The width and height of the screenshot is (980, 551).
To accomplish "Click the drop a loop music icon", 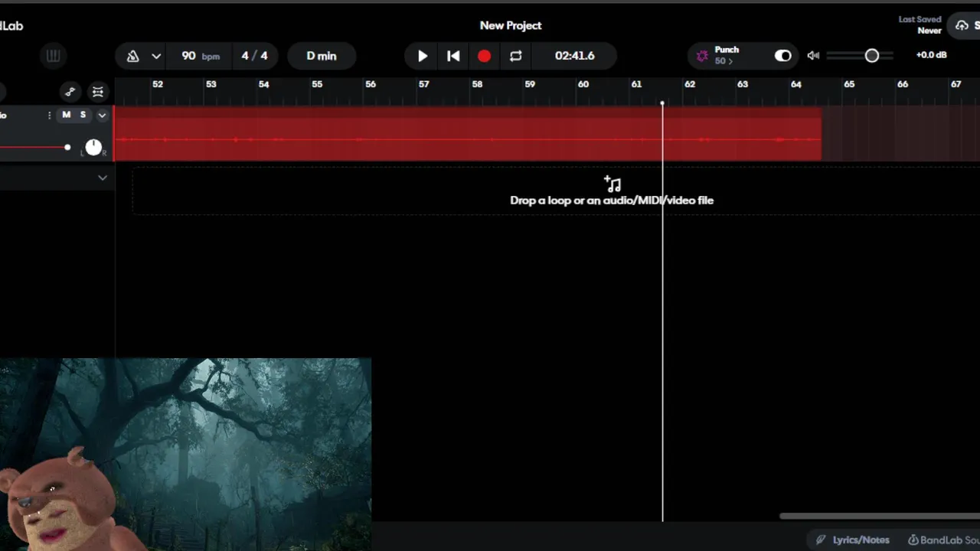I will point(612,184).
